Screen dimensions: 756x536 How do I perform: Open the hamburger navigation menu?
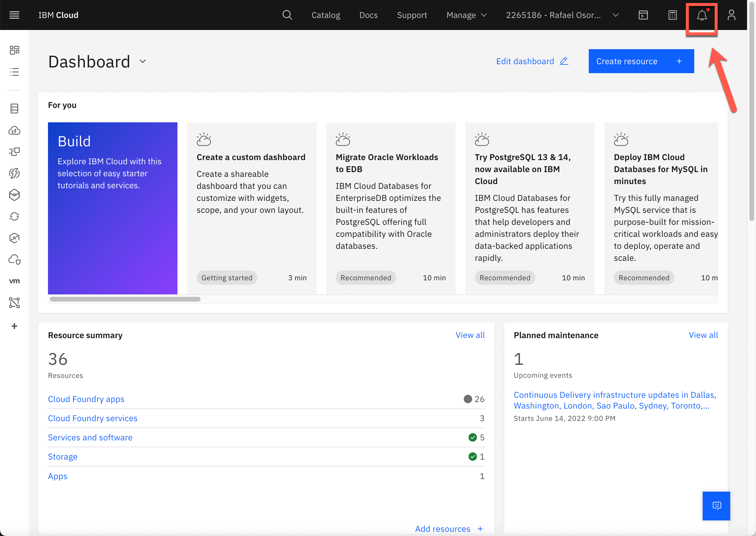click(x=14, y=15)
